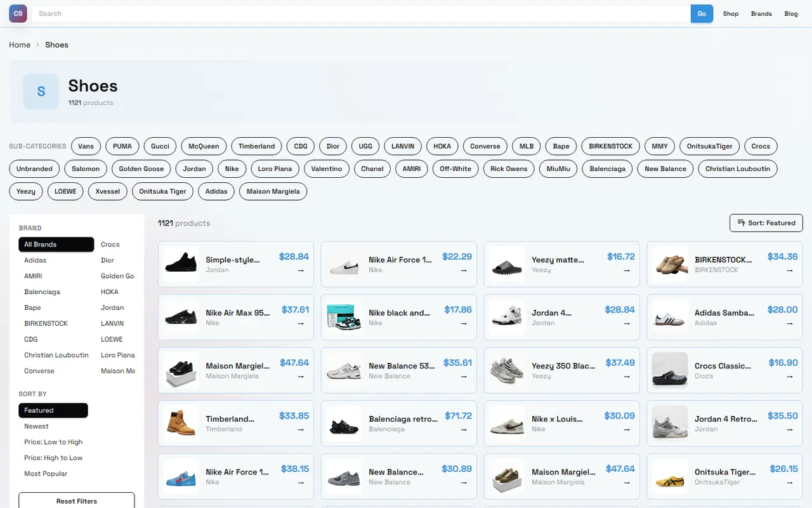Viewport: 812px width, 508px height.
Task: Open Adidas Samba thumbnail
Action: click(670, 317)
